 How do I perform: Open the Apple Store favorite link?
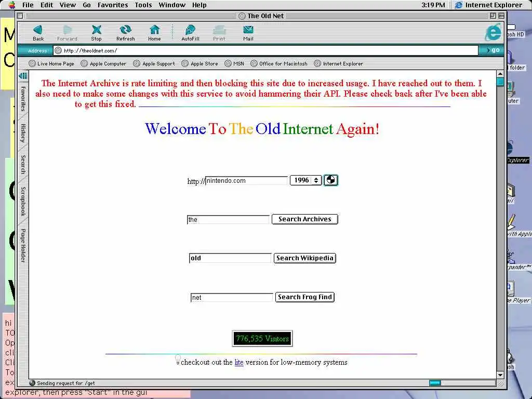click(x=200, y=63)
